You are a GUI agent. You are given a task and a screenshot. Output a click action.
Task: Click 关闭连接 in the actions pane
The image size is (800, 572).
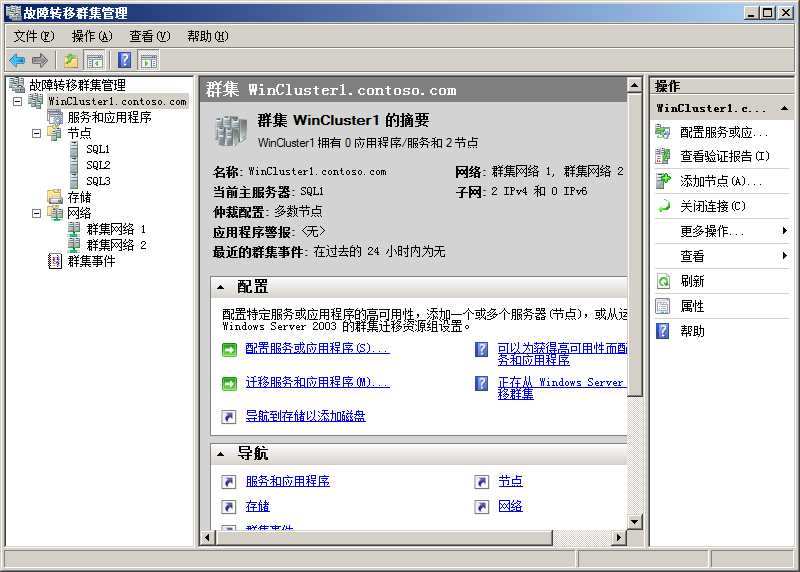[713, 206]
